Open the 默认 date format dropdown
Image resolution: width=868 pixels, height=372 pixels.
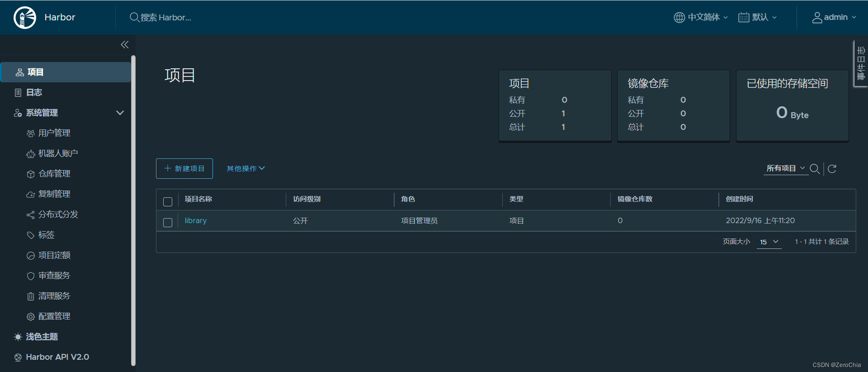(x=758, y=17)
